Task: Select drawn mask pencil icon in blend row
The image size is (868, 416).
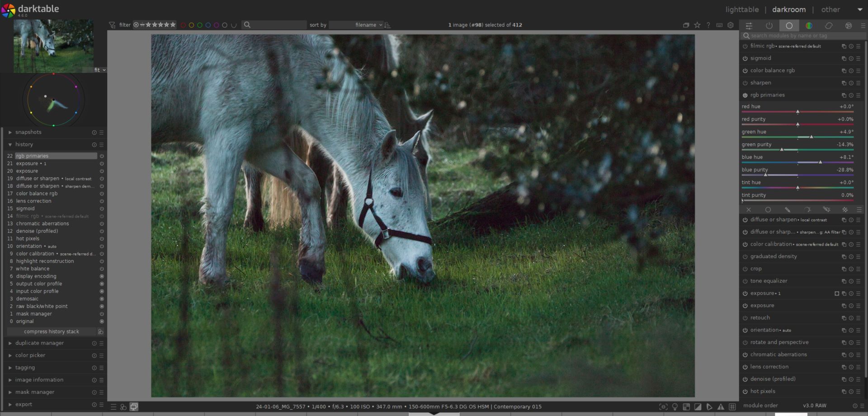Action: [x=788, y=210]
